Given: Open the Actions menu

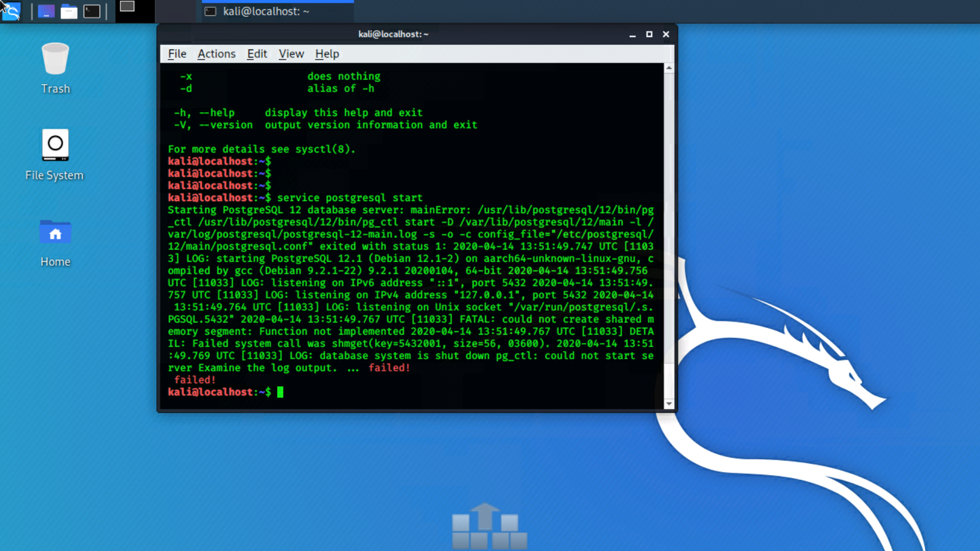Looking at the screenshot, I should pyautogui.click(x=216, y=54).
